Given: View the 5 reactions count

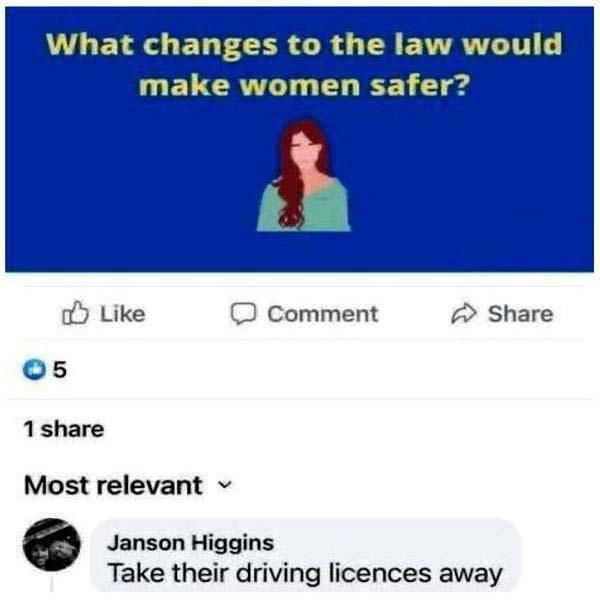Looking at the screenshot, I should pos(60,370).
